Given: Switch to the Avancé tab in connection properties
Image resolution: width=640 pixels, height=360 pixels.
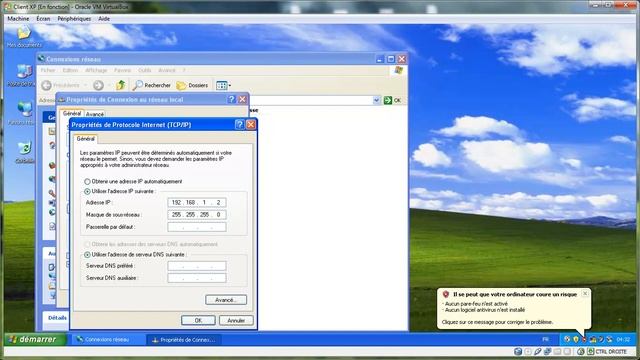Looking at the screenshot, I should tap(95, 114).
